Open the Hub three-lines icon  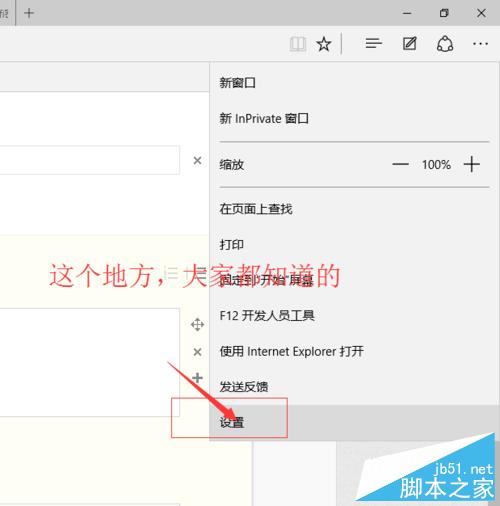[373, 44]
